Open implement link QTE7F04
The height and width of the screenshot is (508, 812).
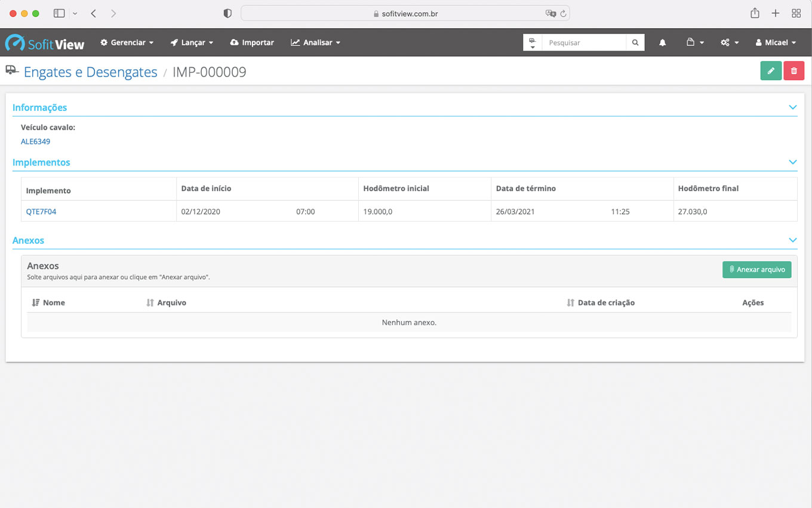click(x=41, y=212)
